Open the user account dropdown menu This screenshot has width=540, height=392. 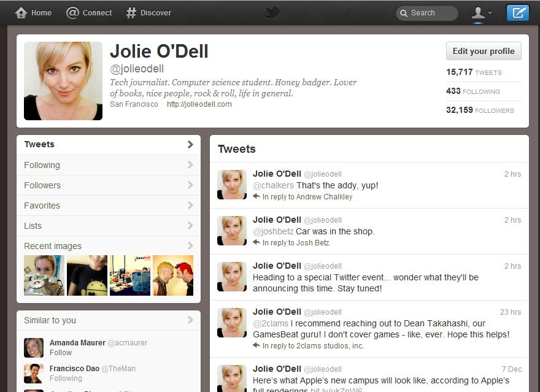(x=482, y=13)
